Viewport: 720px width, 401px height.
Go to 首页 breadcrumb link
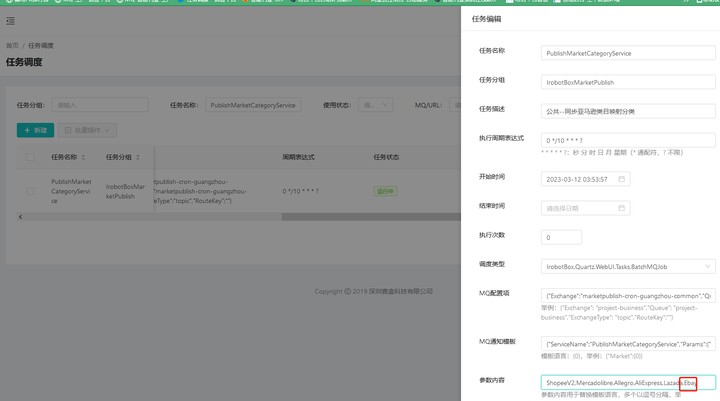(x=12, y=45)
